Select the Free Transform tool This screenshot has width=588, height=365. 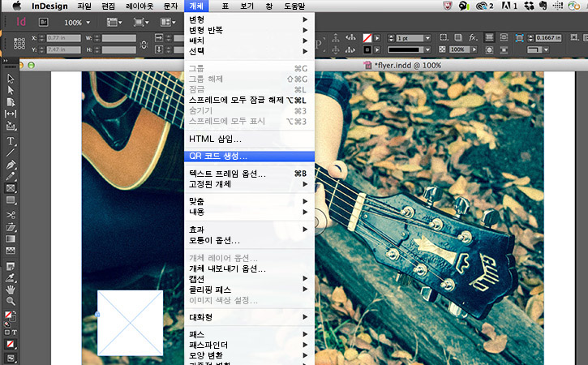(x=11, y=227)
